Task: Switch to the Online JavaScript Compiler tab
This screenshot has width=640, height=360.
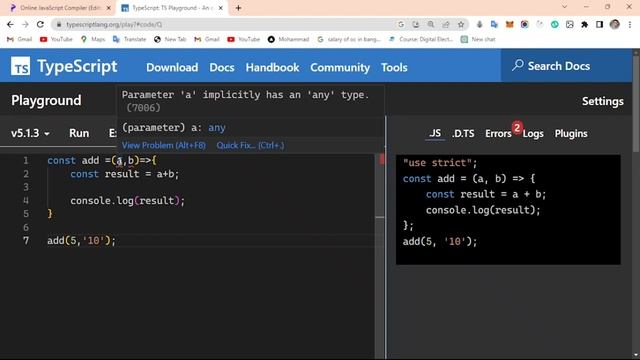Action: pos(59,8)
